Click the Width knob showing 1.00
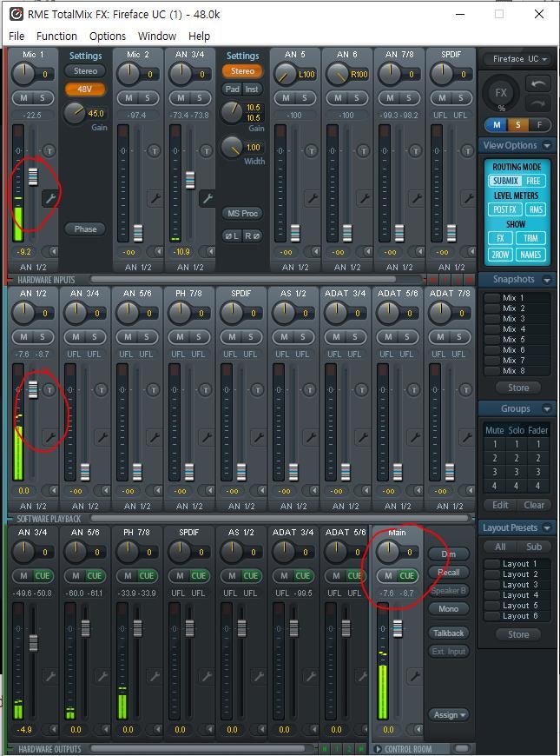This screenshot has width=560, height=756. [232, 147]
